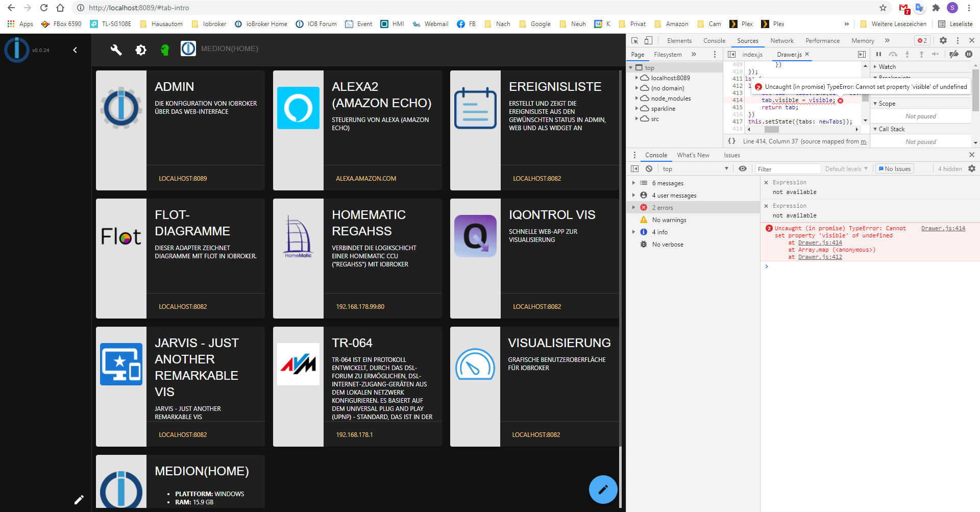The width and height of the screenshot is (980, 512).
Task: Expand the 2 errors group
Action: pos(633,207)
